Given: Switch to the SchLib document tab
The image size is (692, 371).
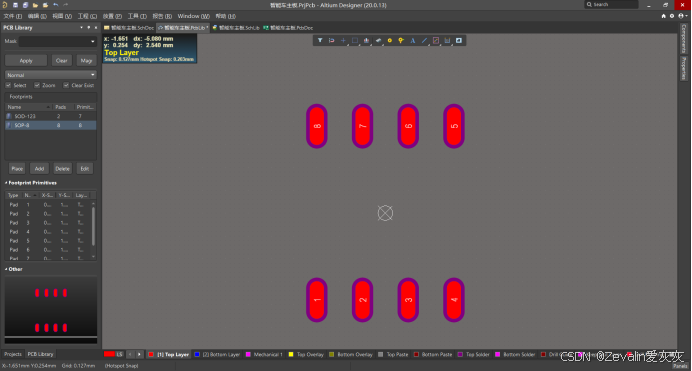Looking at the screenshot, I should (236, 27).
